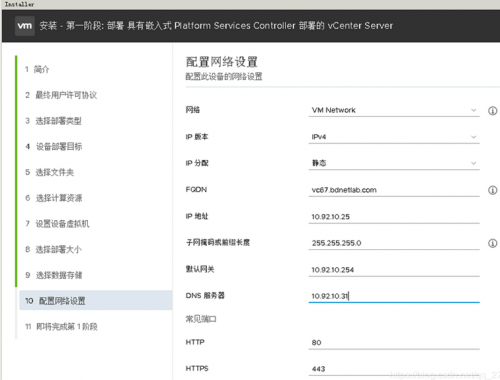Click the DNS server field 10.92.10.31
Screen dimensions: 500x380
(394, 296)
